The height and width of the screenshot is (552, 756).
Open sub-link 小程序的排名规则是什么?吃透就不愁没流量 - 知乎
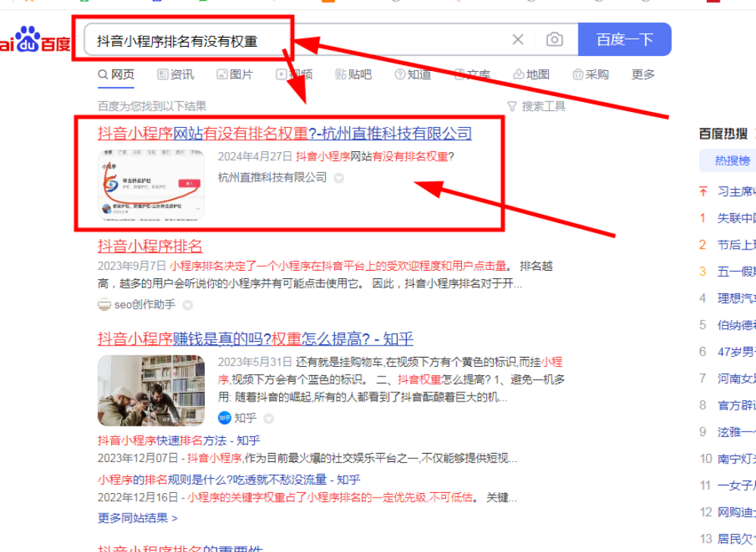pos(229,479)
